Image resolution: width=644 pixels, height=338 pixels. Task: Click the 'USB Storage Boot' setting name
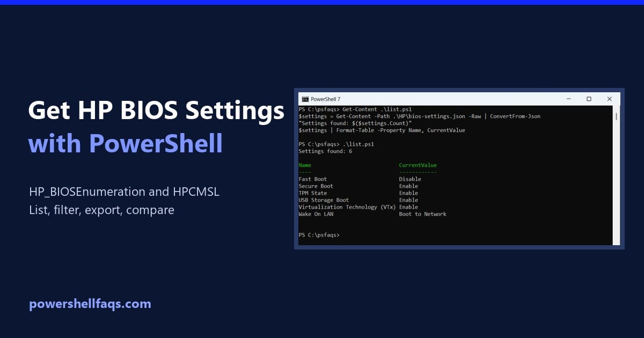pyautogui.click(x=324, y=200)
